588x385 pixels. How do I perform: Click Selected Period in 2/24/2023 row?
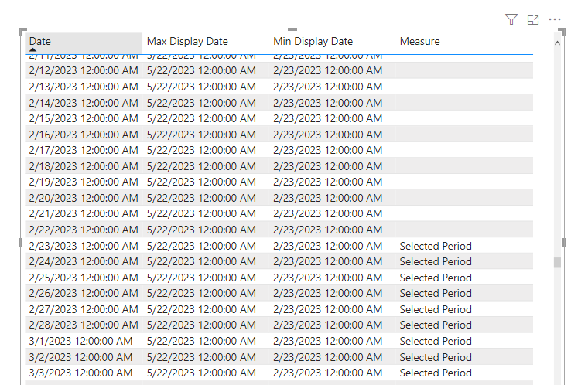(436, 261)
